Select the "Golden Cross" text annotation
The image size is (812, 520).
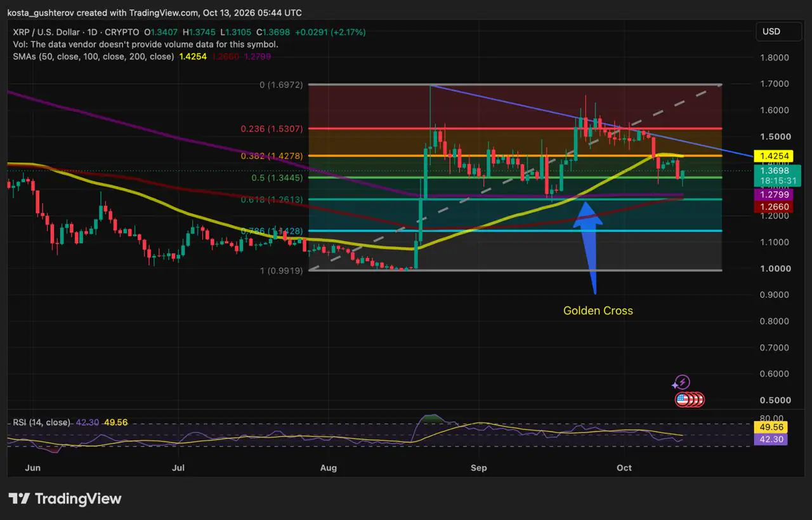pos(598,310)
